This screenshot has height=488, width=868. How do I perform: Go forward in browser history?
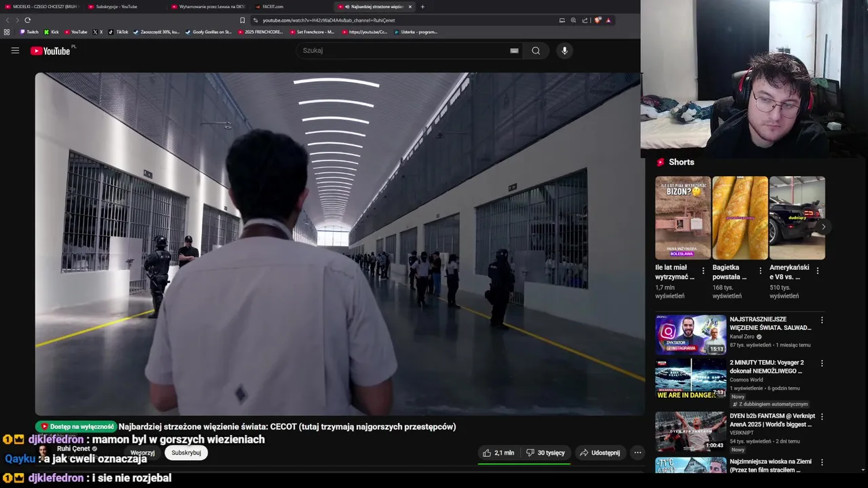pos(17,20)
